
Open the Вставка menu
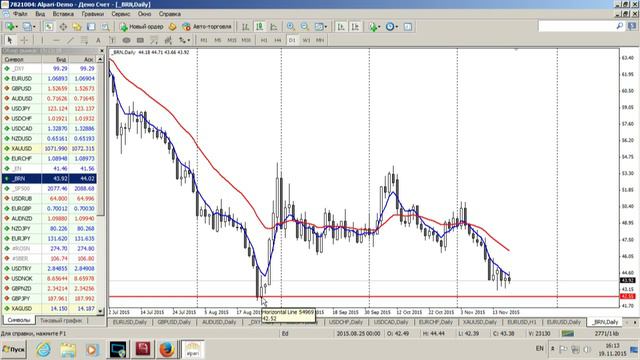[63, 14]
